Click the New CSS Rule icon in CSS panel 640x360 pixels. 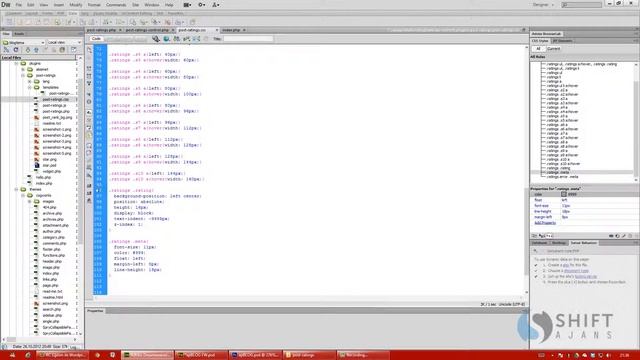(x=617, y=236)
